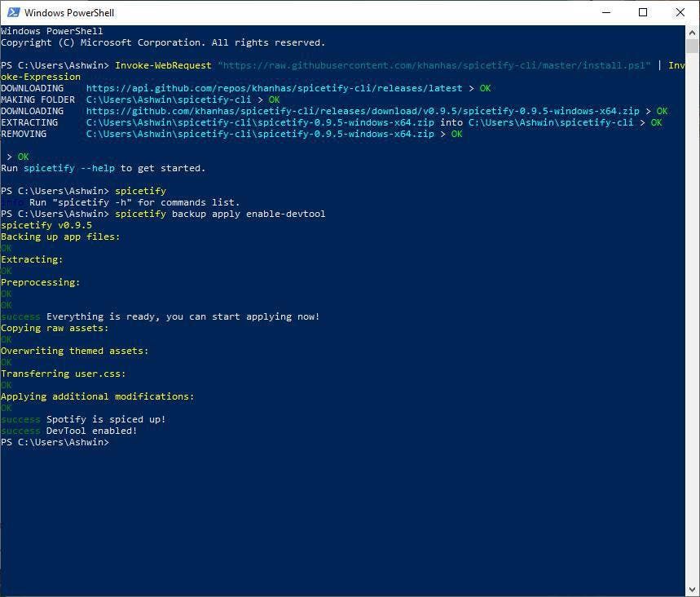The image size is (700, 597).
Task: Click the "MAKING FOLDER" label
Action: [x=38, y=99]
